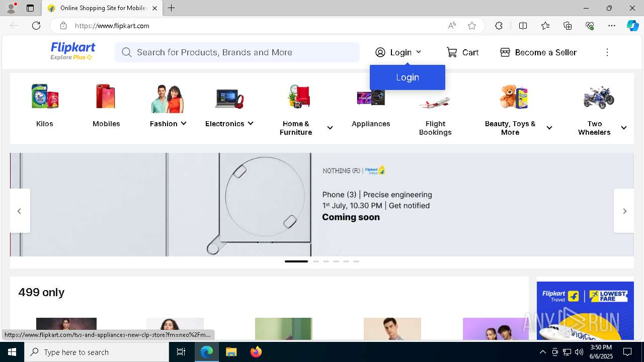Click the Windows taskbar search box

pos(97,352)
